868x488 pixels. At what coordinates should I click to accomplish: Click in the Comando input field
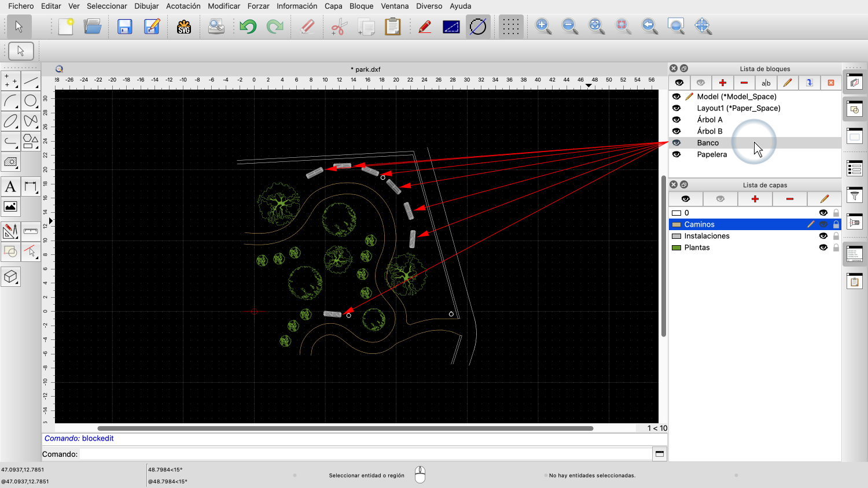coord(365,454)
